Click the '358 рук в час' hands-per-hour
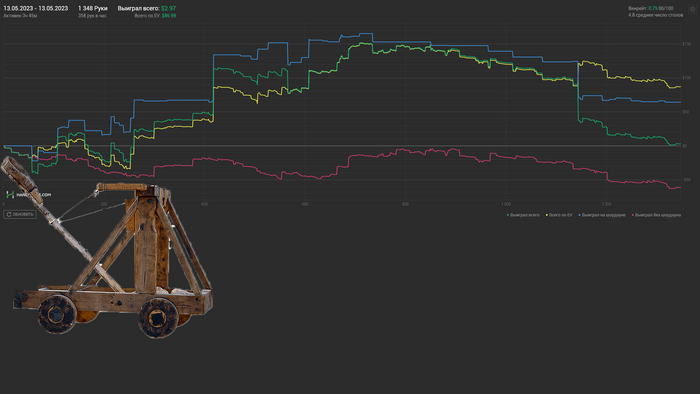The height and width of the screenshot is (394, 700). [x=92, y=16]
